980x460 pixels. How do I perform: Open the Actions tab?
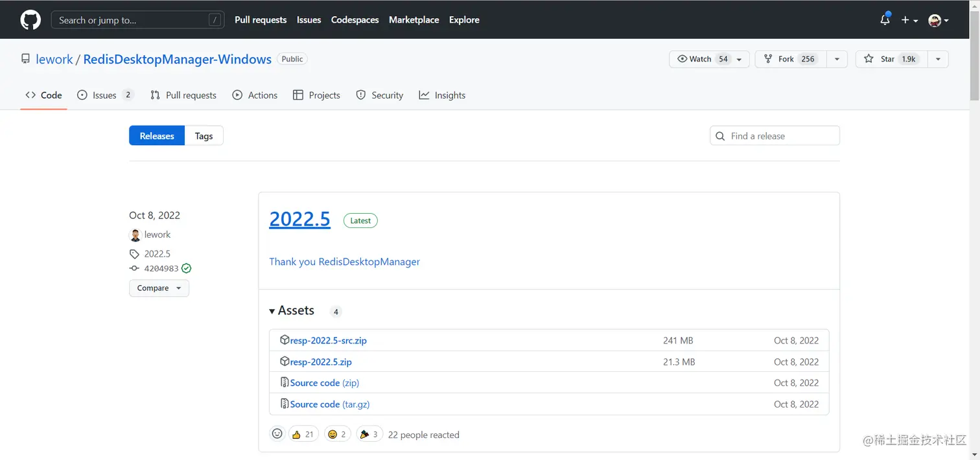coord(255,95)
